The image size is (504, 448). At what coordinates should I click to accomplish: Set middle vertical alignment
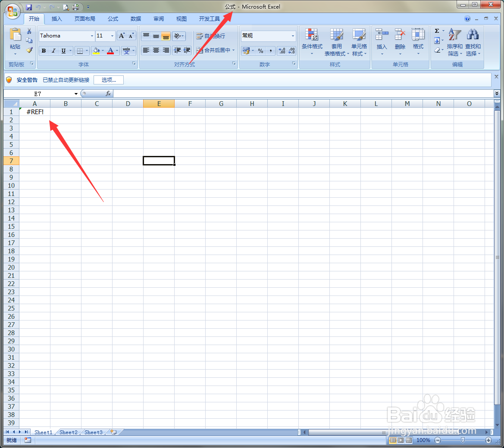click(x=156, y=36)
